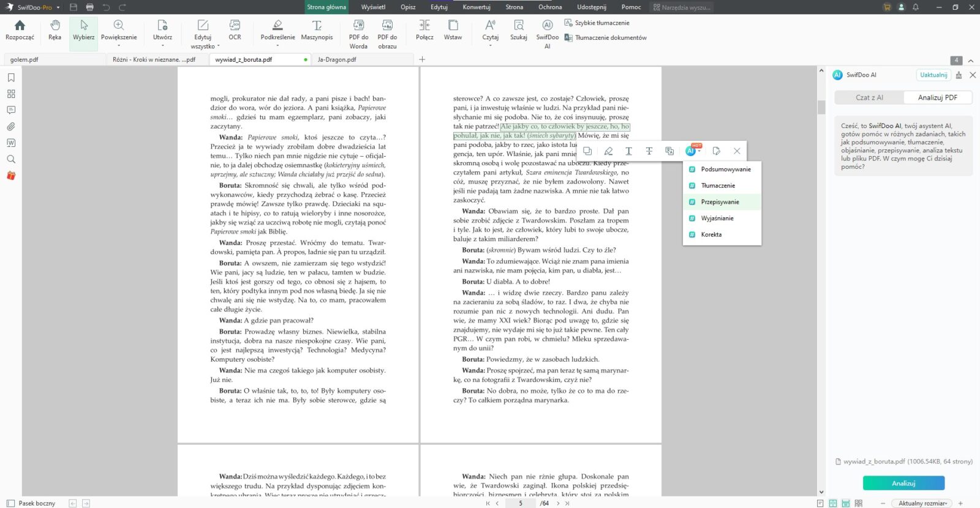Image resolution: width=980 pixels, height=508 pixels.
Task: Enable continuous scrolling view in the status bar
Action: point(846,503)
